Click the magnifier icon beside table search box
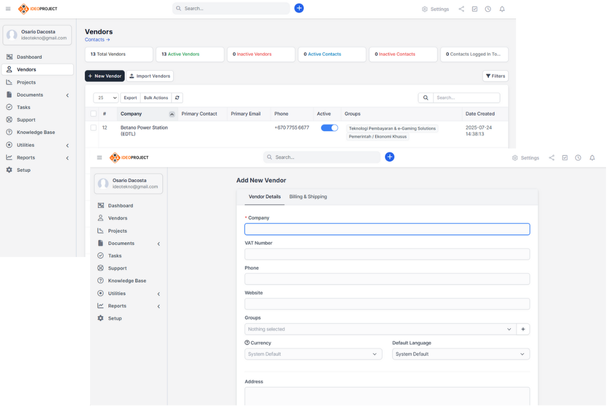 [x=426, y=98]
